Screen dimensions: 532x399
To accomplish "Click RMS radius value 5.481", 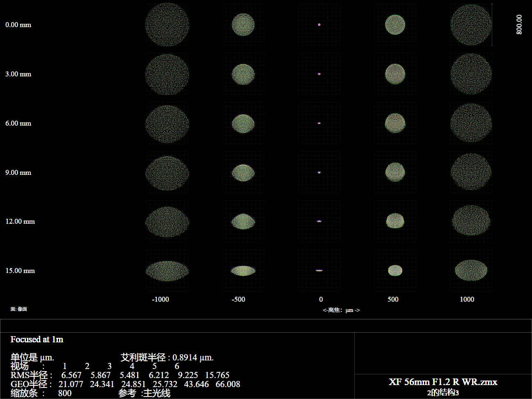I will 130,375.
